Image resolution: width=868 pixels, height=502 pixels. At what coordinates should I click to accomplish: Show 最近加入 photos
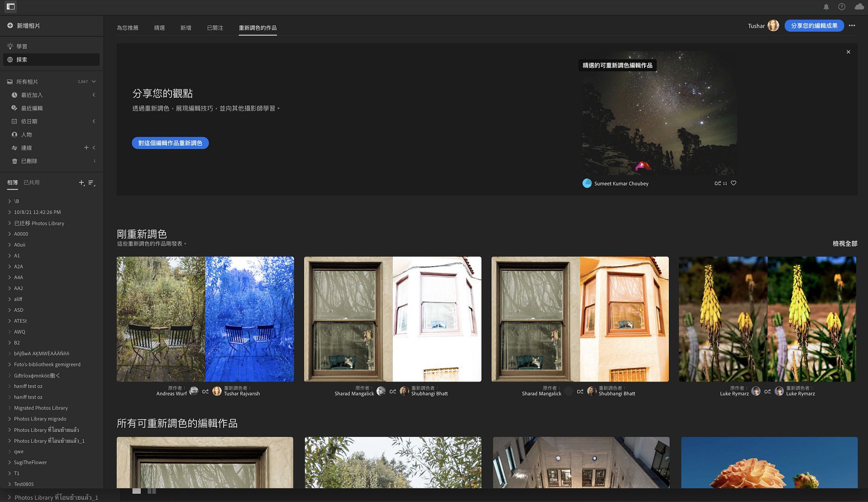point(32,95)
